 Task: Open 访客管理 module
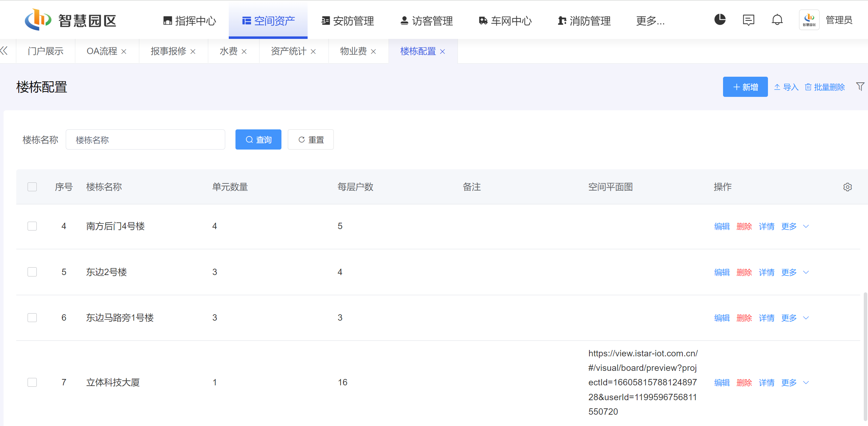click(x=426, y=21)
